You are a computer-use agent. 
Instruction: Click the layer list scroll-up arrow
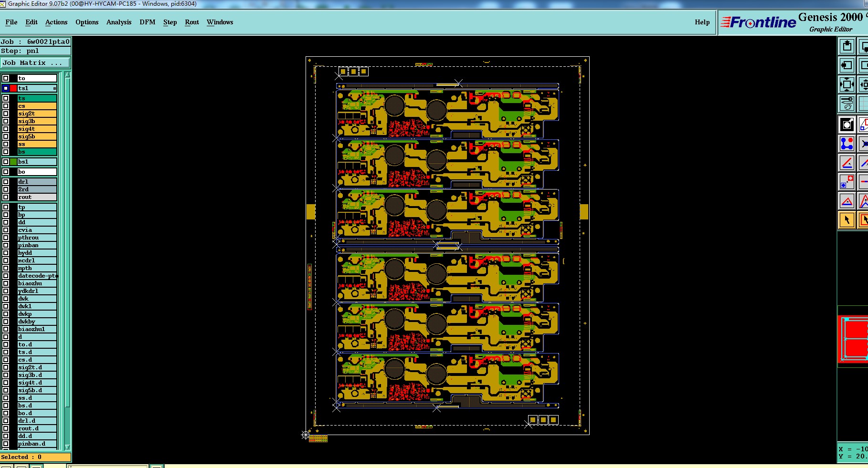(67, 75)
